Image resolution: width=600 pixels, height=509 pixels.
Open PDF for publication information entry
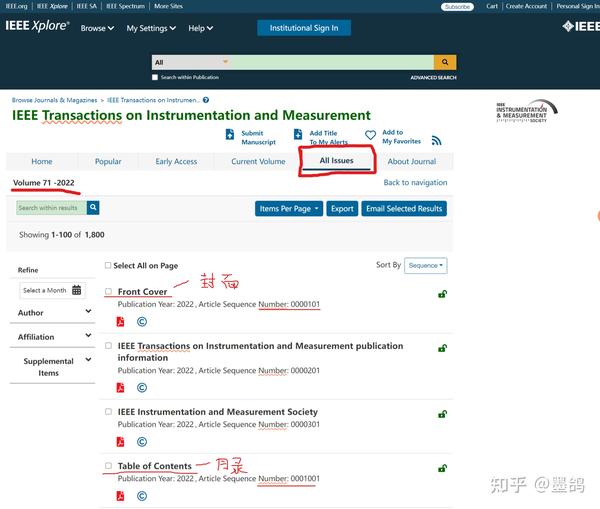(x=121, y=388)
